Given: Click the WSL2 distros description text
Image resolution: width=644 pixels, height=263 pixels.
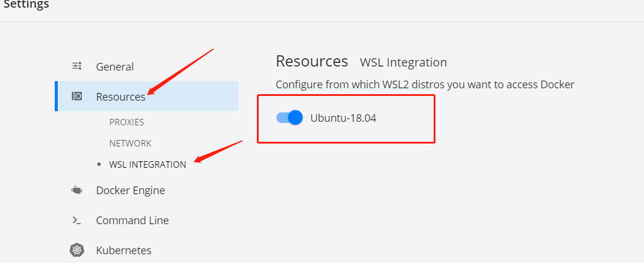Looking at the screenshot, I should pyautogui.click(x=425, y=85).
